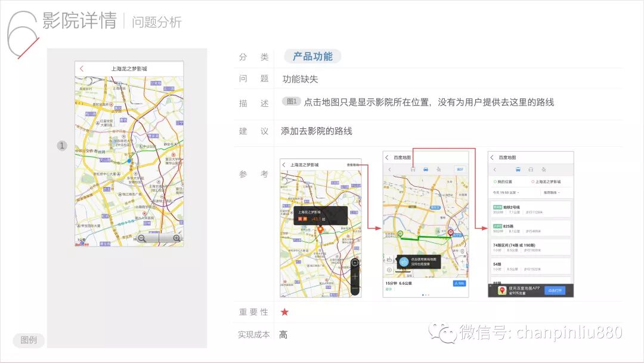Click locate-me circle on dark zoom control
The width and height of the screenshot is (644, 363).
click(355, 263)
